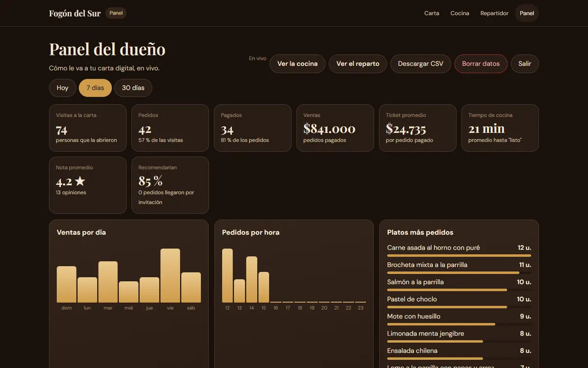Click the 42 Pedidos count
This screenshot has height=368, width=588.
click(x=145, y=130)
